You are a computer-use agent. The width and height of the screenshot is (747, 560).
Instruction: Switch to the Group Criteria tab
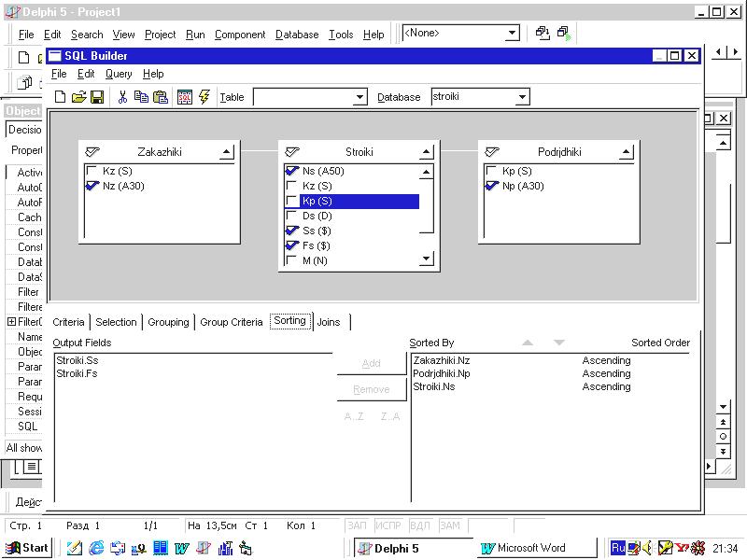click(x=232, y=322)
